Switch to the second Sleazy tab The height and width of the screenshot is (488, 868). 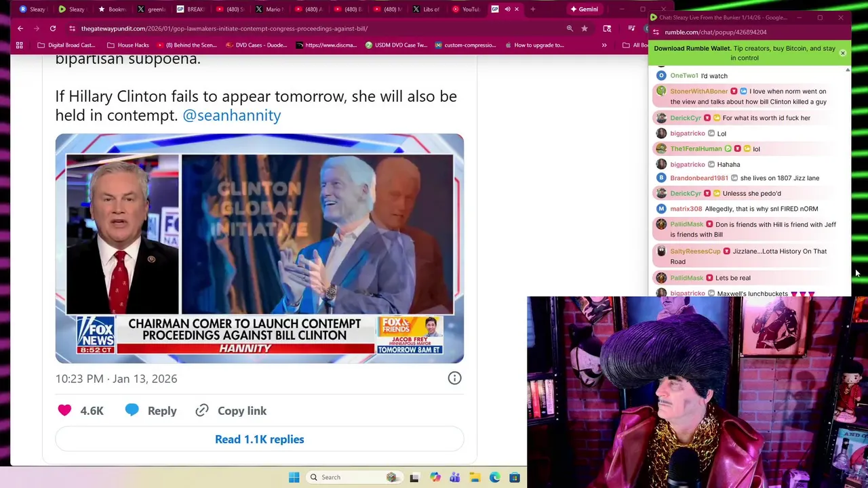pos(72,9)
